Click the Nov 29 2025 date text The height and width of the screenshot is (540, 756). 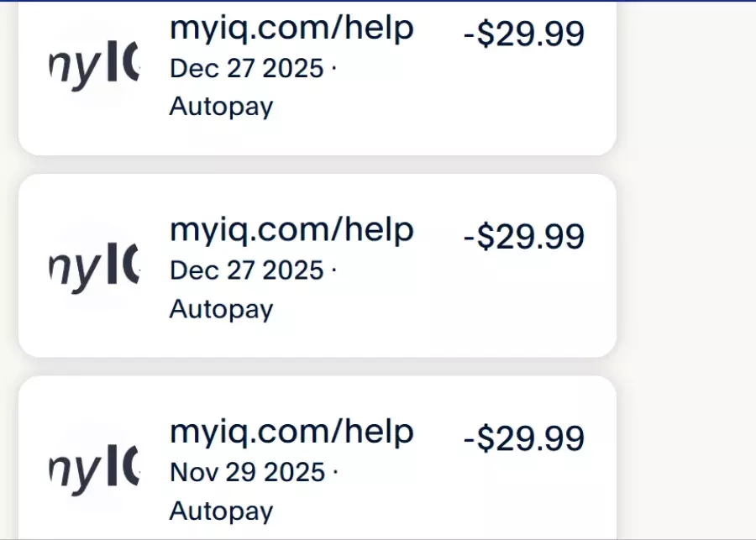click(x=247, y=472)
